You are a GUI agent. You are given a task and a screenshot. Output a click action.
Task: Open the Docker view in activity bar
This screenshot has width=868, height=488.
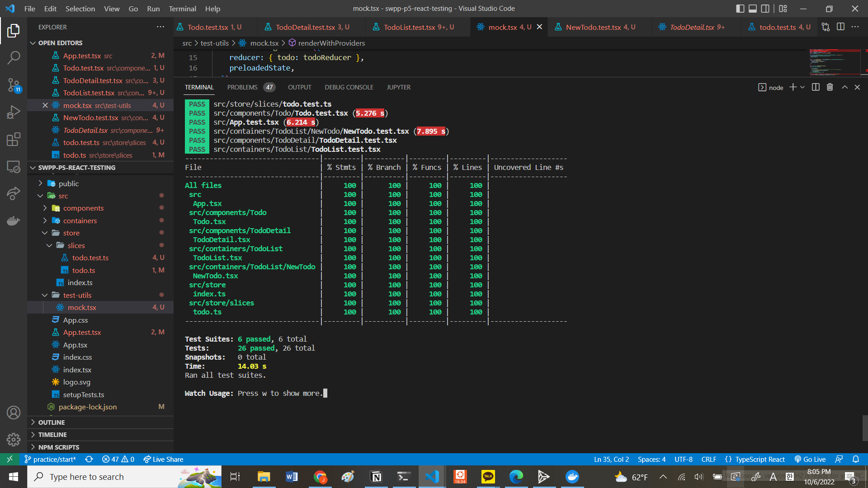coord(14,221)
